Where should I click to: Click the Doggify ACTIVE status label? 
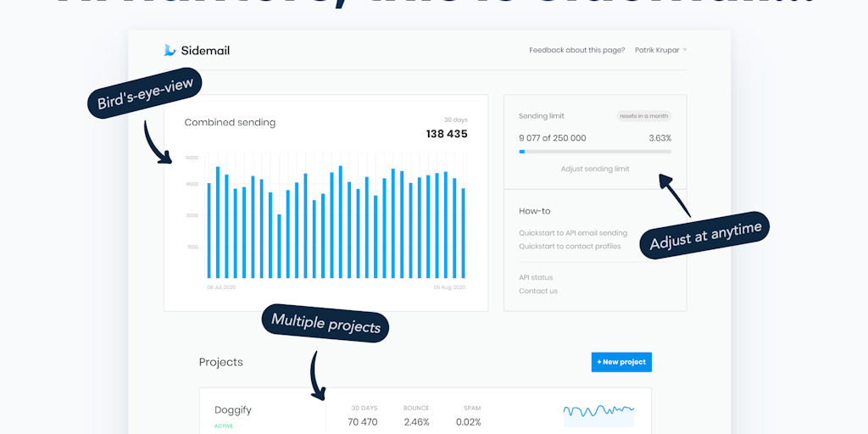click(x=224, y=426)
